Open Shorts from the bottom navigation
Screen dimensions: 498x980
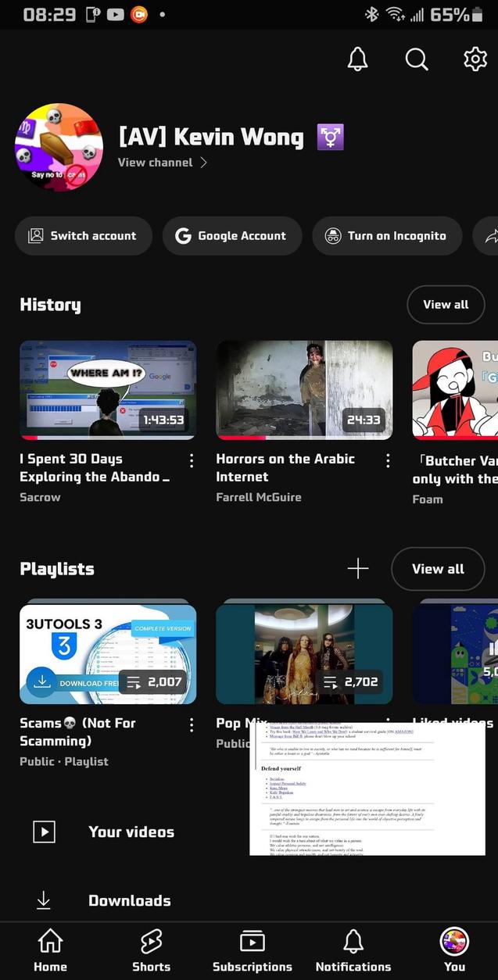151,950
